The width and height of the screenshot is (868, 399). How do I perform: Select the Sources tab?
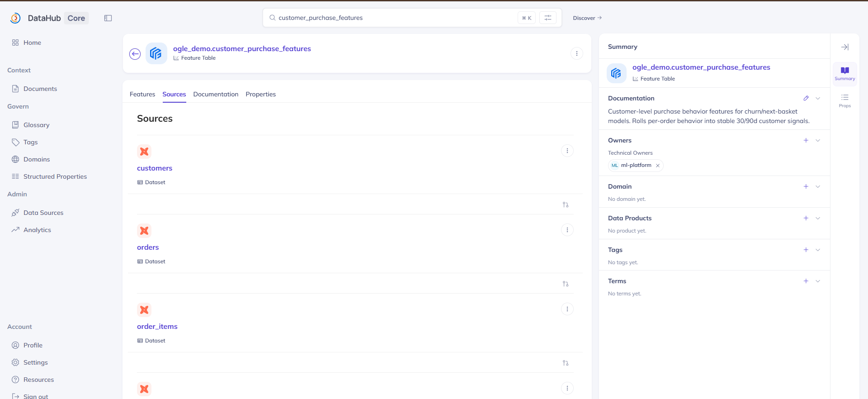[x=174, y=94]
